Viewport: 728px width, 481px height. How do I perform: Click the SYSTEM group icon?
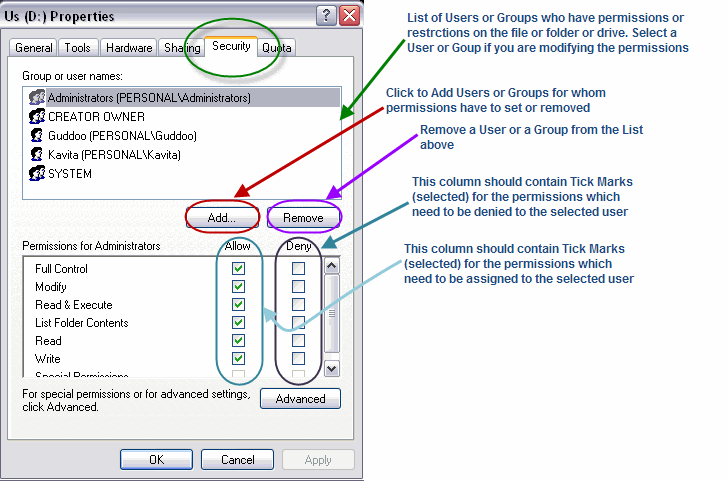coord(37,173)
